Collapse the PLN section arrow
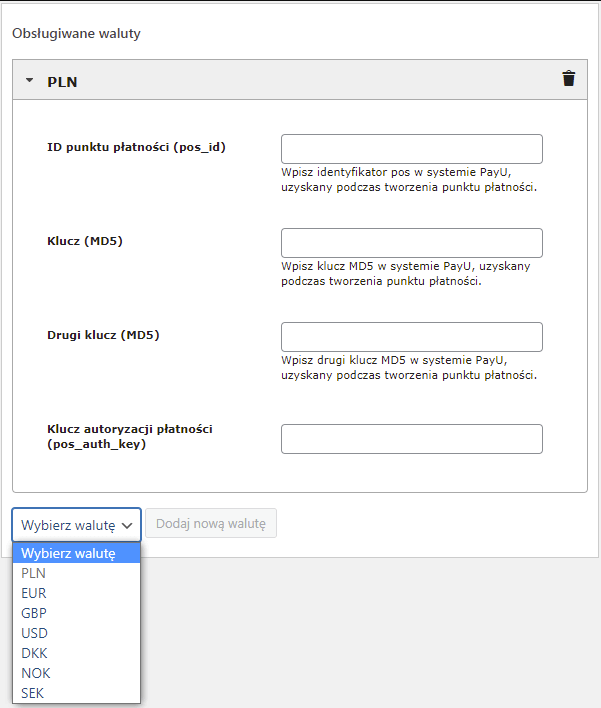Image resolution: width=601 pixels, height=708 pixels. point(29,80)
